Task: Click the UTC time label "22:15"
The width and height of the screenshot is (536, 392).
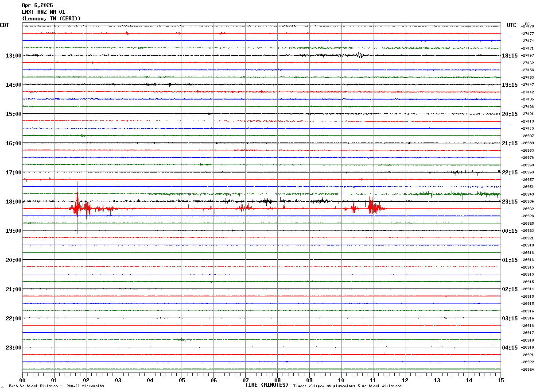Action: [510, 173]
